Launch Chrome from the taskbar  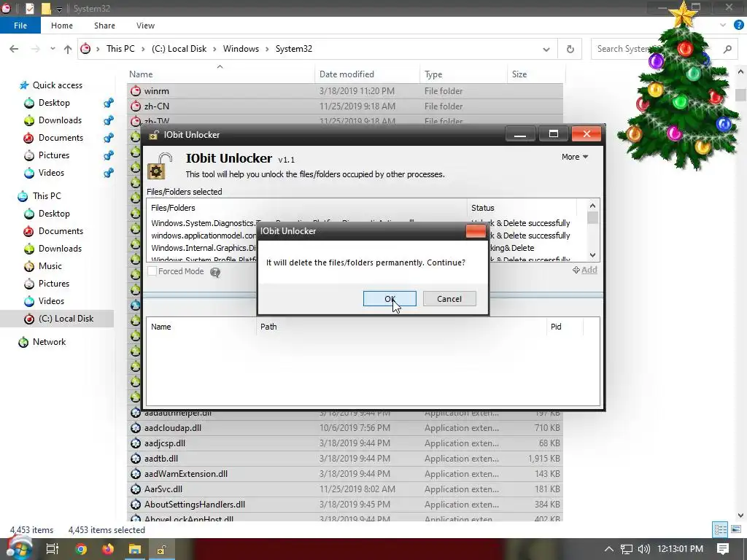click(x=81, y=549)
